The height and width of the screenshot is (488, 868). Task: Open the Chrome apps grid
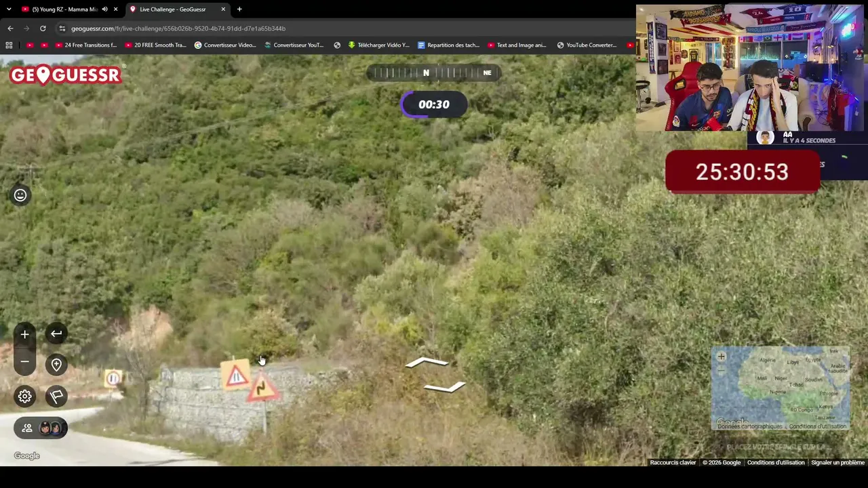coord(9,45)
